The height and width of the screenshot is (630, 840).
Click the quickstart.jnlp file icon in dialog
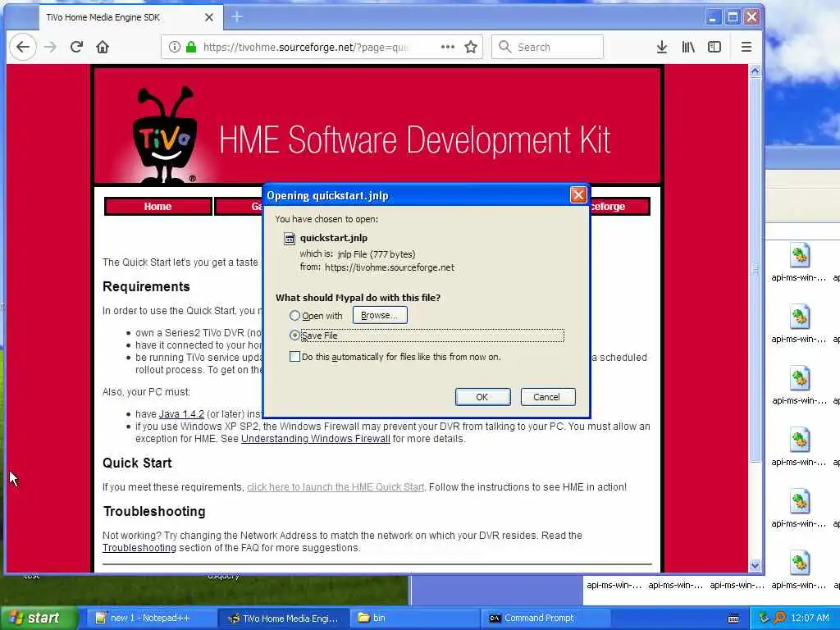[290, 239]
